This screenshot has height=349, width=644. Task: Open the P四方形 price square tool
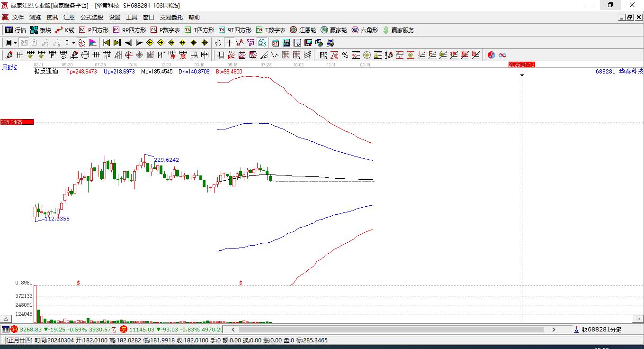(x=93, y=30)
